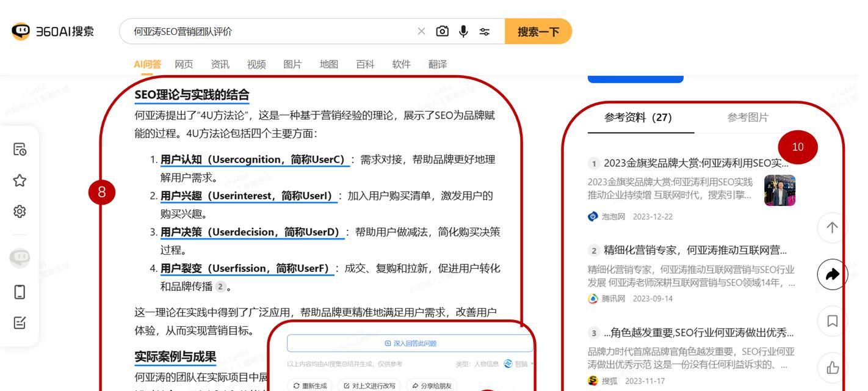
Task: Switch to the 视频 tab
Action: pyautogui.click(x=256, y=64)
